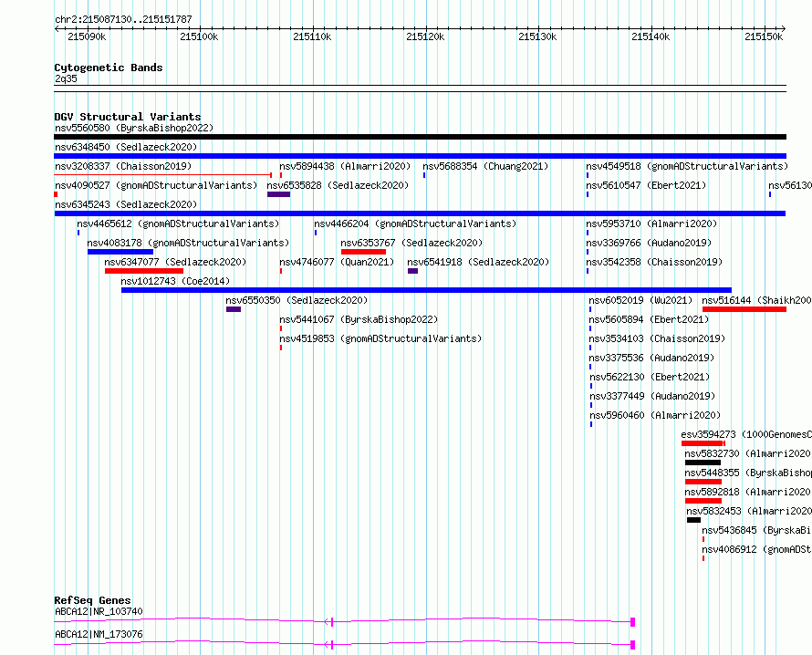Open the nsv3534103 (Chaisson2019) label
Screen dimensions: 812x655
tap(657, 338)
